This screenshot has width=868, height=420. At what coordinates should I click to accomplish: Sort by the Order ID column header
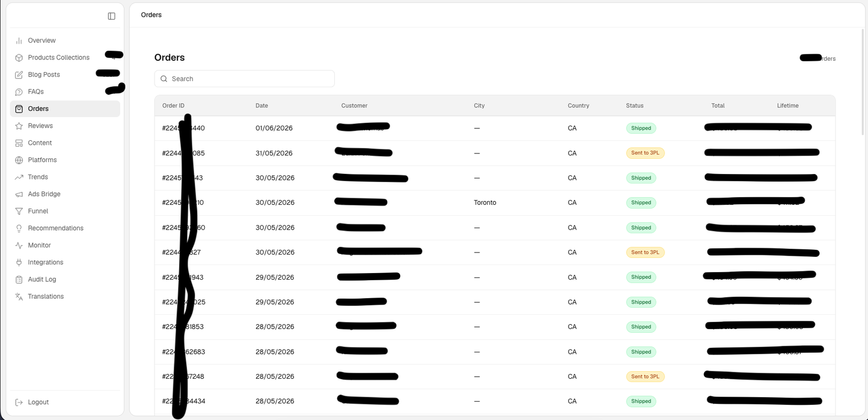[x=174, y=106]
